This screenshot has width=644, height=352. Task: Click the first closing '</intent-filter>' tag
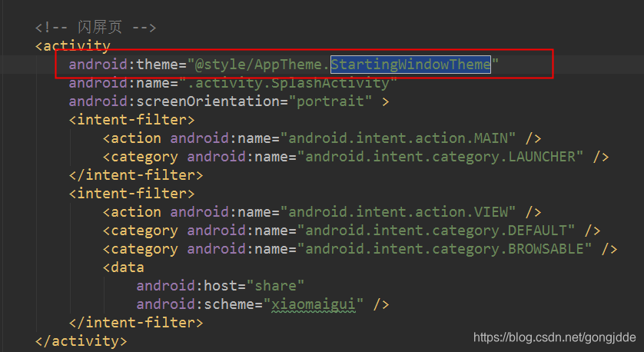(x=136, y=175)
